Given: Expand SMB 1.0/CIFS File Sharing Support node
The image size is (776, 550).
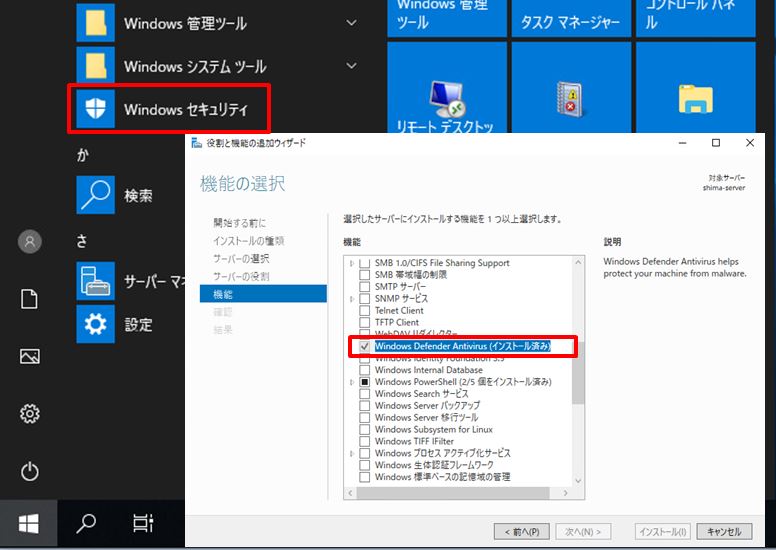Looking at the screenshot, I should (x=352, y=263).
